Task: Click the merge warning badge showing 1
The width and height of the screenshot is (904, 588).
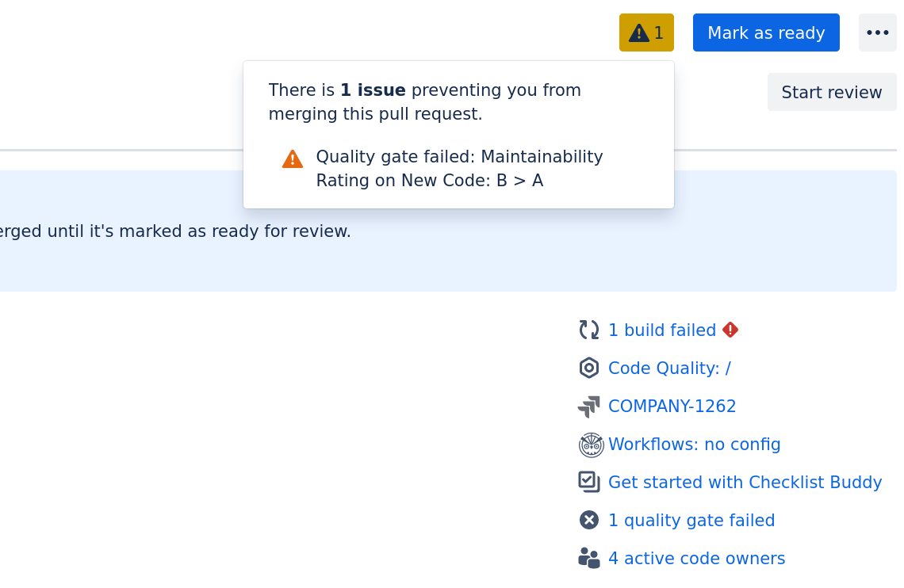Action: coord(646,32)
